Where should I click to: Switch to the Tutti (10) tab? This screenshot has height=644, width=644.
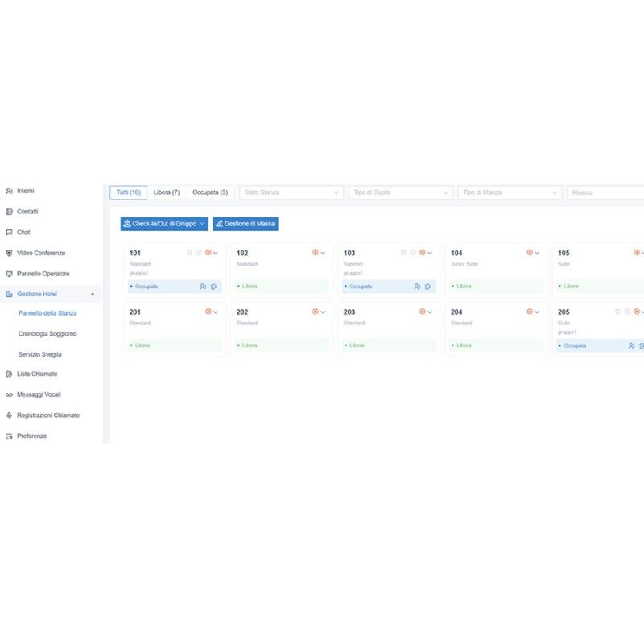pos(129,192)
